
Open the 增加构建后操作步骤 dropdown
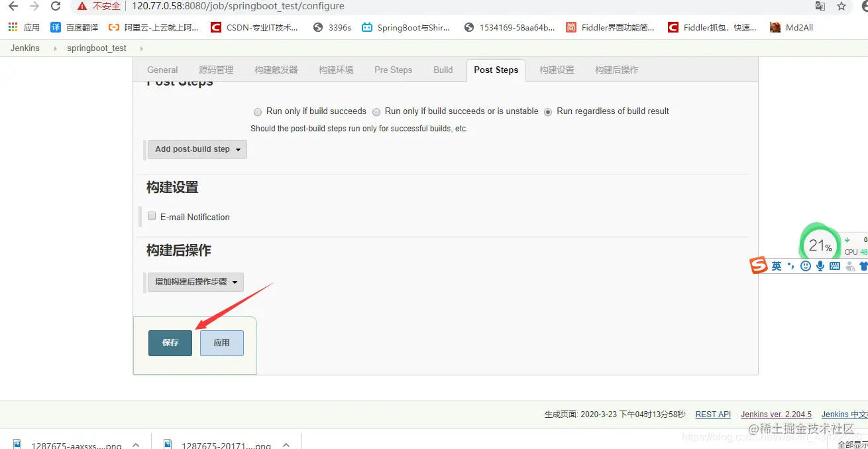pyautogui.click(x=195, y=282)
